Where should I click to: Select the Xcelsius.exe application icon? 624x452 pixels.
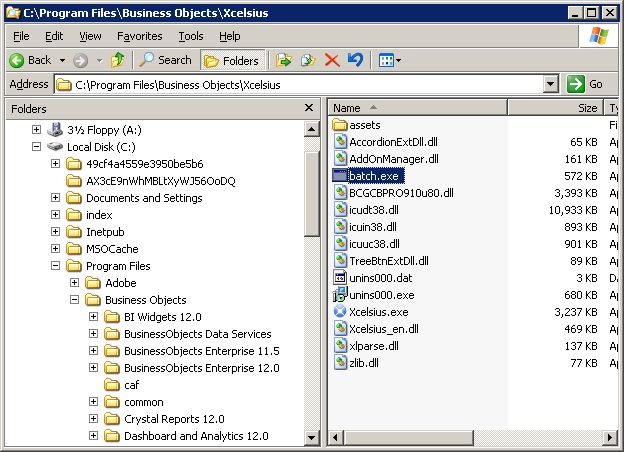340,312
